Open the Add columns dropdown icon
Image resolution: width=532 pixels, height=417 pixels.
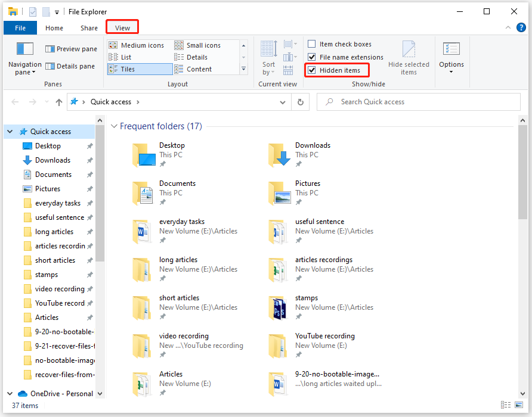point(290,57)
